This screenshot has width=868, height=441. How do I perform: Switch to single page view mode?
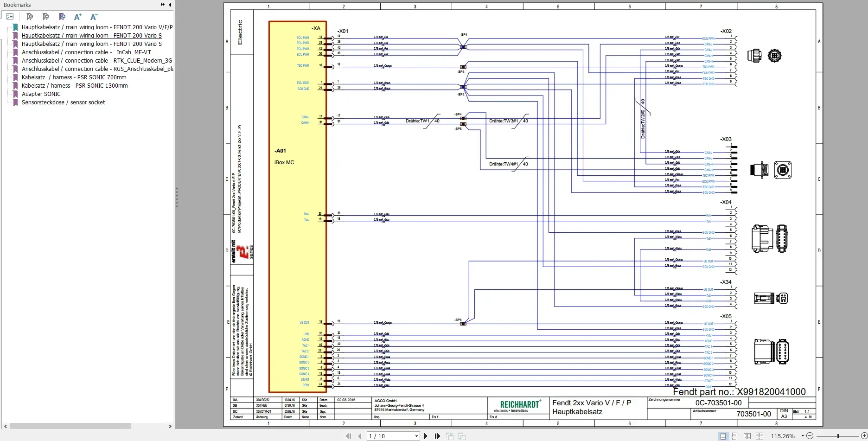pos(722,436)
